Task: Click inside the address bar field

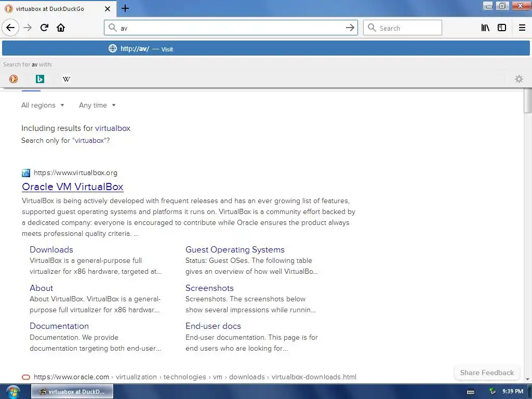Action: tap(231, 28)
